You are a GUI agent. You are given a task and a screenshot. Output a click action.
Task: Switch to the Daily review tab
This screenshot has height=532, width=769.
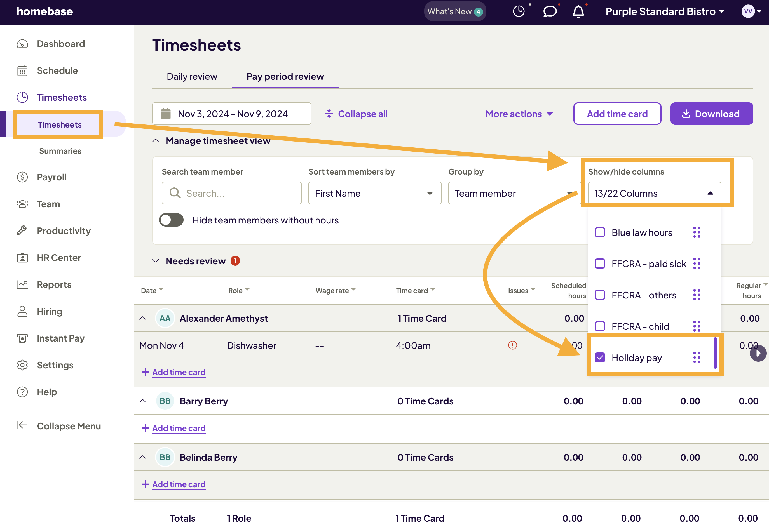click(x=192, y=77)
